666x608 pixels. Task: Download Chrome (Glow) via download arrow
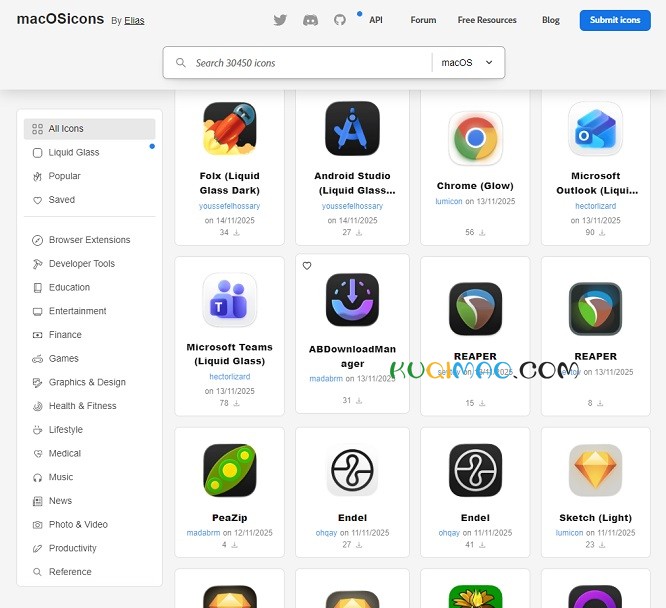[482, 233]
